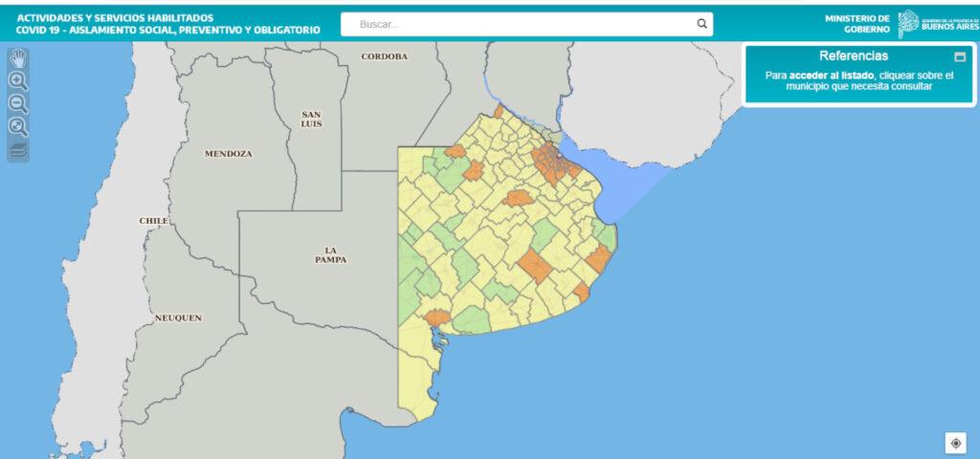
Task: Click the Ministerio de Gobierno header text
Action: pyautogui.click(x=857, y=23)
